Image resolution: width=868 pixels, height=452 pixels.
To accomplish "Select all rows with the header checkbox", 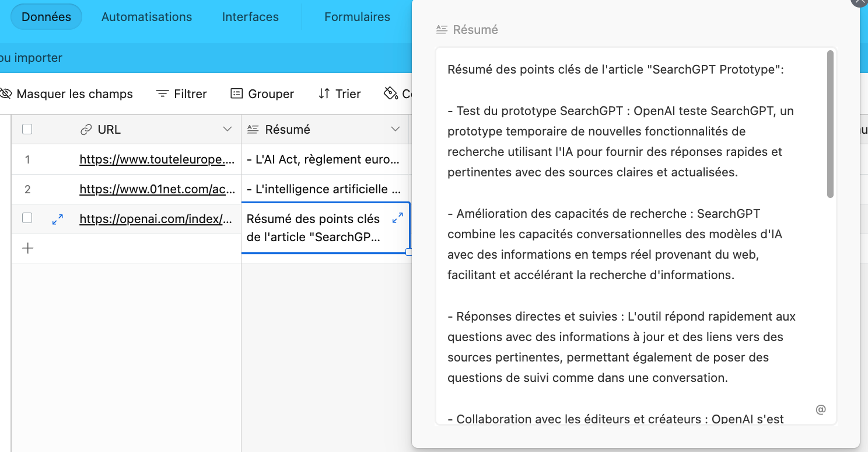I will tap(27, 130).
